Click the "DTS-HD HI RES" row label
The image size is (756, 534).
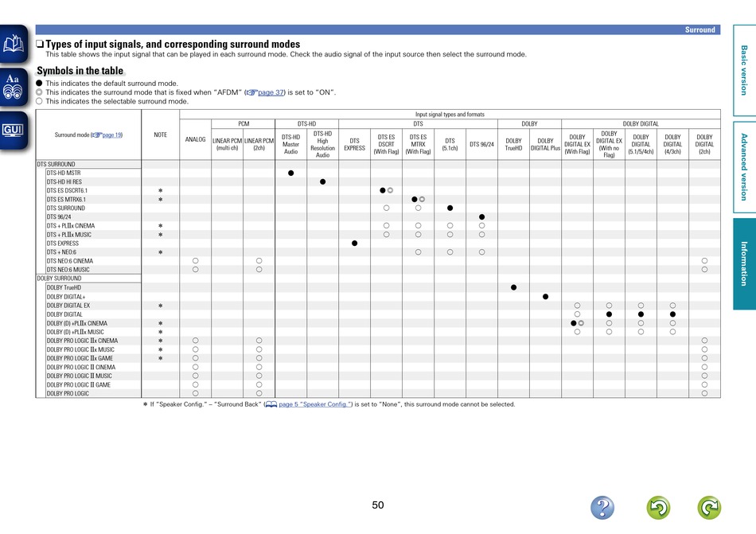[64, 181]
